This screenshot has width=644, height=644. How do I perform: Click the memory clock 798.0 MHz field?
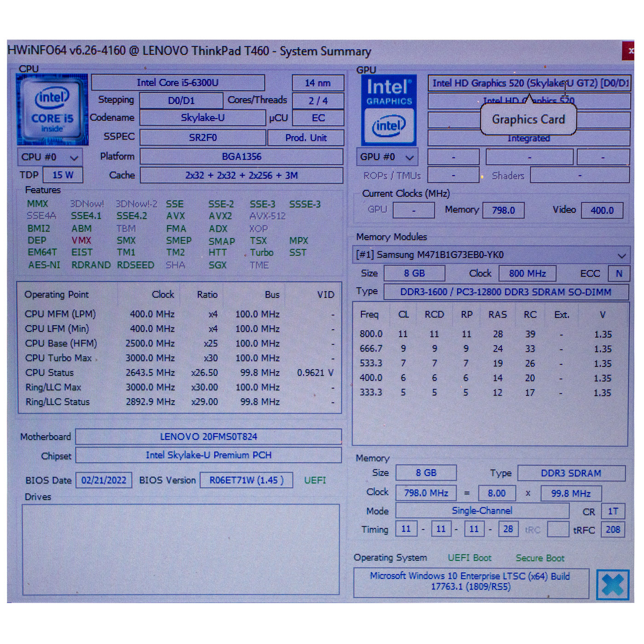coord(426,493)
